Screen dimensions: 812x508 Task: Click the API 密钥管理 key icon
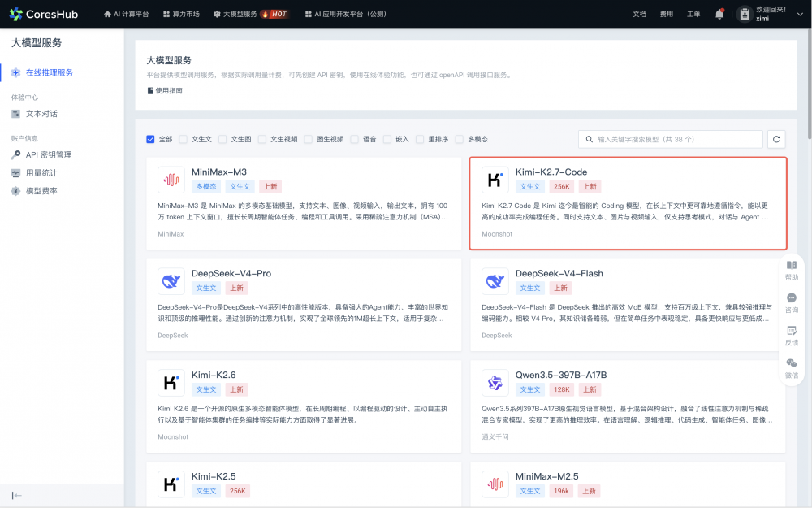click(15, 154)
